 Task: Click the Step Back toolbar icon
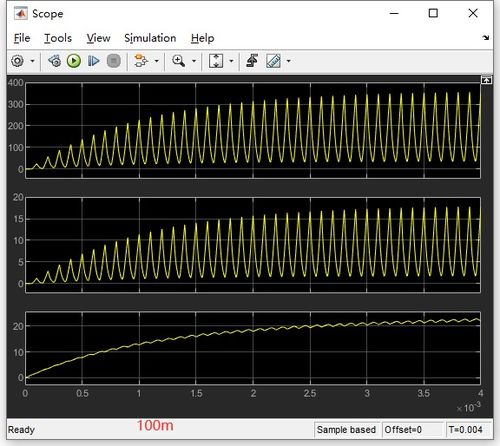55,61
